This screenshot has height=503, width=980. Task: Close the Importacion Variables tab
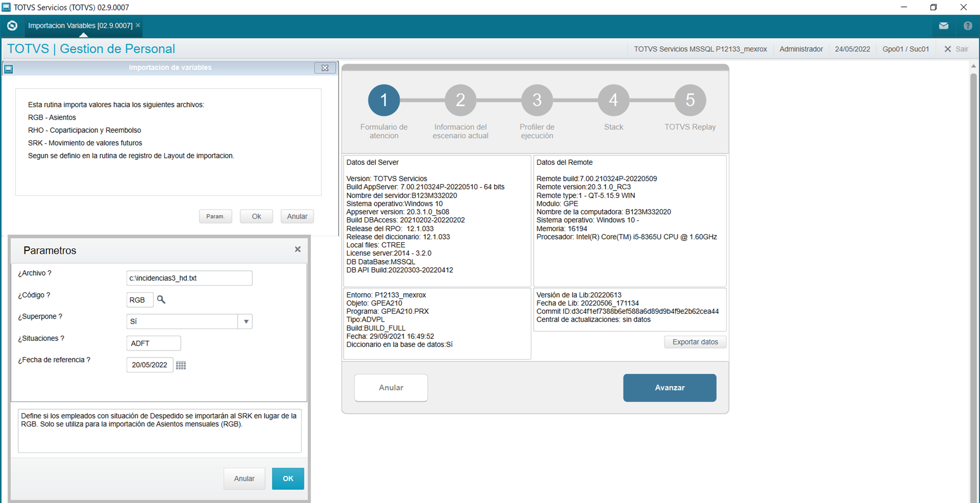coord(138,25)
